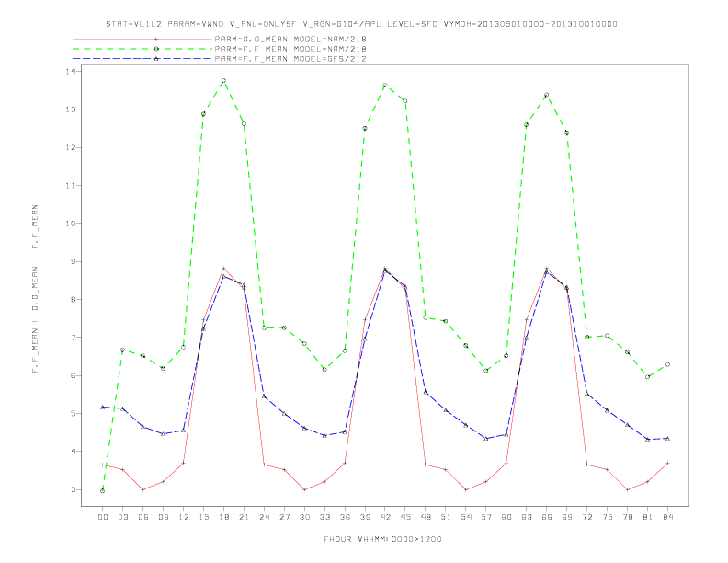The height and width of the screenshot is (563, 728).
Task: Click y-axis tick label 3
Action: click(x=74, y=489)
